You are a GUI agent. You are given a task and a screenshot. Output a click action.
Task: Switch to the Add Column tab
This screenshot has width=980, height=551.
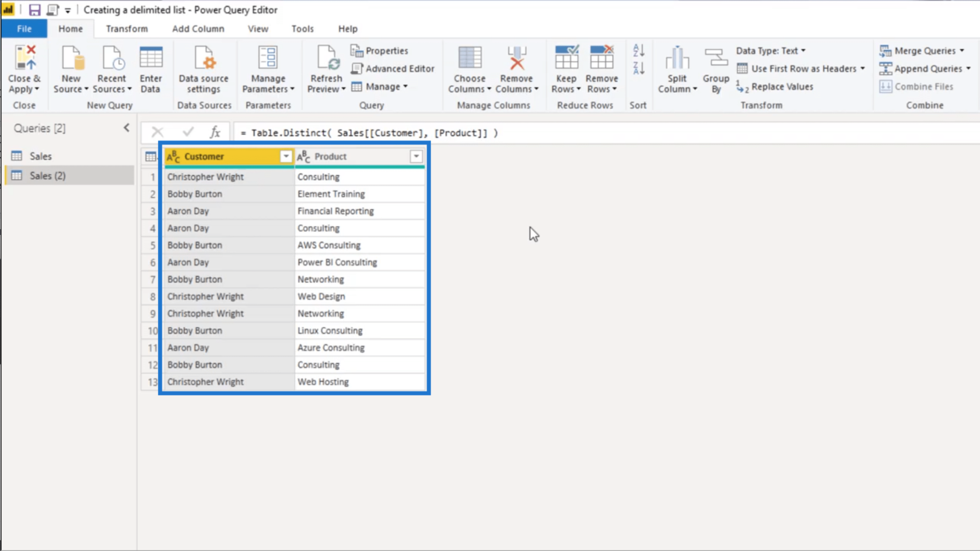(198, 29)
